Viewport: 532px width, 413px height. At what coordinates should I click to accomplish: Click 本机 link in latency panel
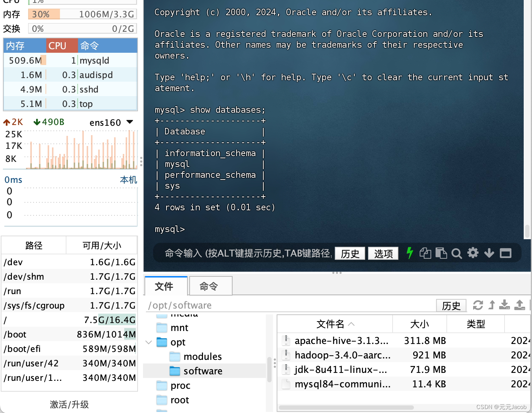tap(129, 180)
